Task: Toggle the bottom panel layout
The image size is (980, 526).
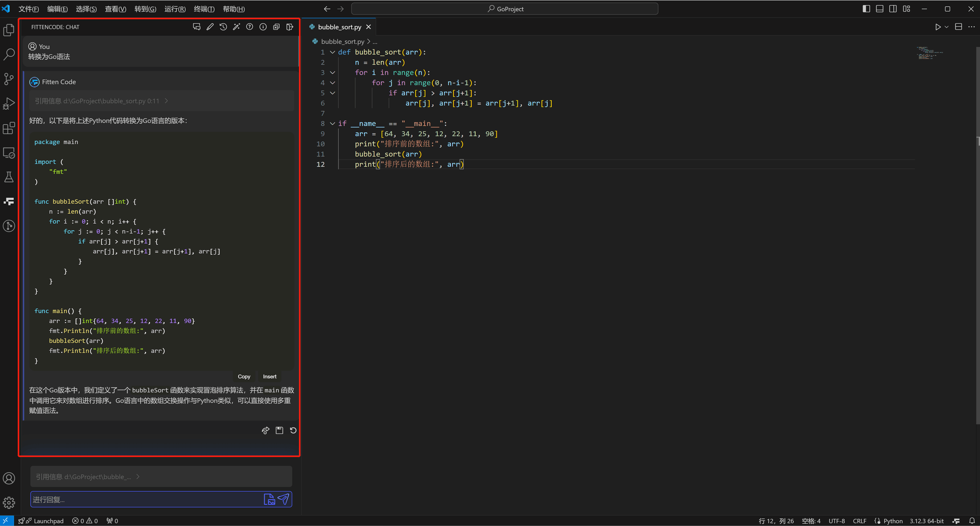Action: coord(880,9)
